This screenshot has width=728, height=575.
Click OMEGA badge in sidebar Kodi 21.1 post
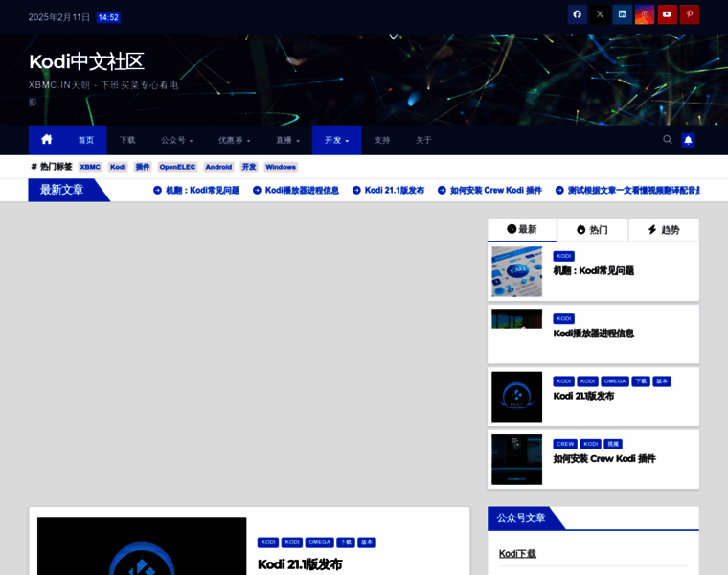615,381
